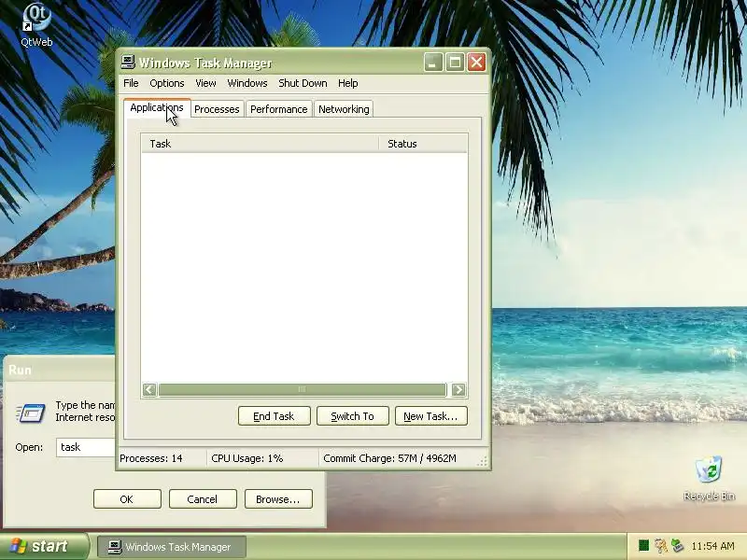This screenshot has height=560, width=747.
Task: Open the View menu
Action: point(205,83)
